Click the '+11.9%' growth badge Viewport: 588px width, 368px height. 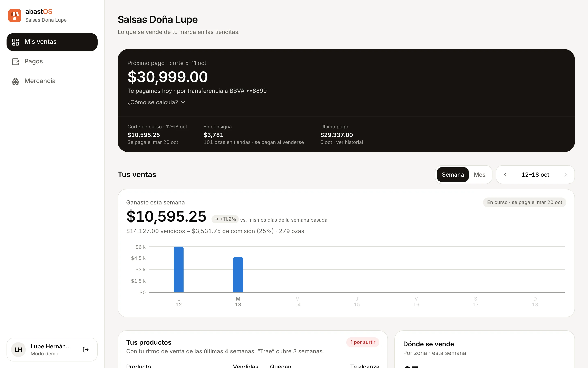225,219
